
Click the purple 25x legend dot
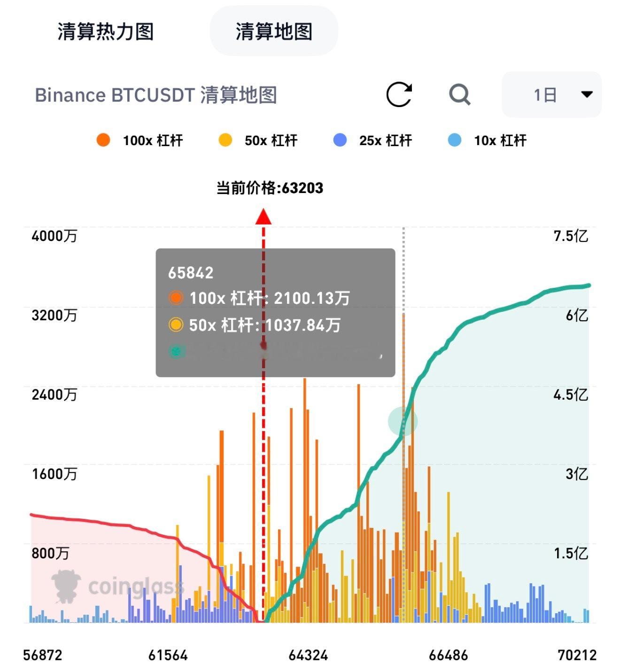340,140
